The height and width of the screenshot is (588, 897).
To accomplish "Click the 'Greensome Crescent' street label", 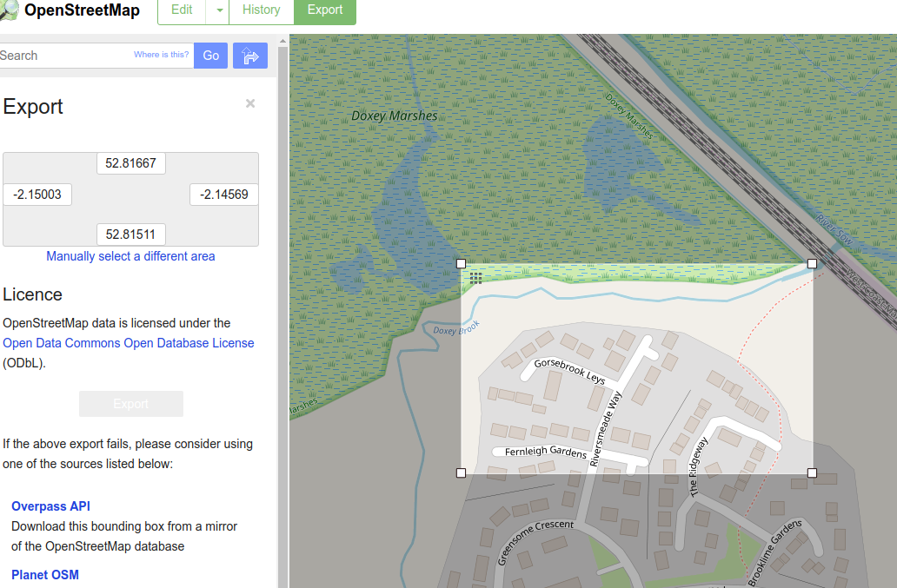I will click(x=535, y=541).
